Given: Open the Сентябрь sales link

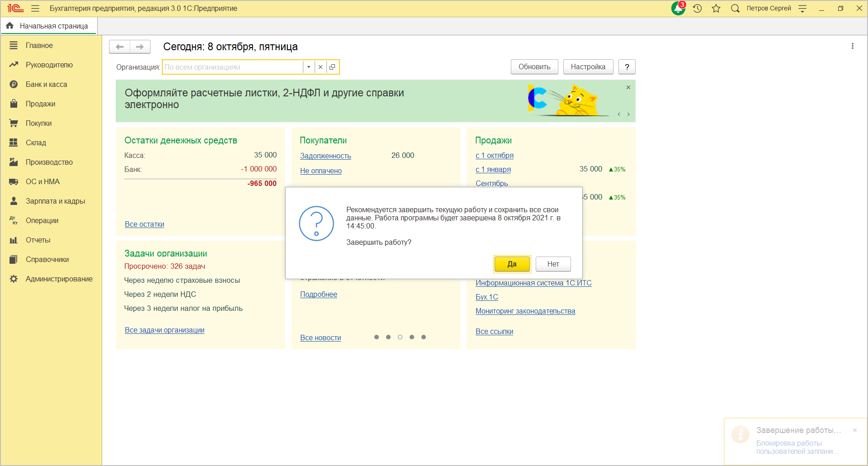Looking at the screenshot, I should 492,183.
